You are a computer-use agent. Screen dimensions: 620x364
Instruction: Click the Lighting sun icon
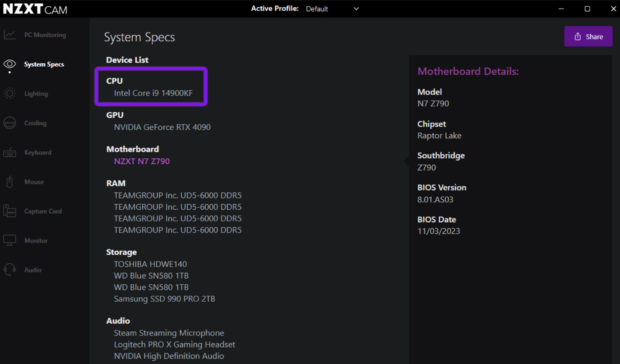click(10, 94)
